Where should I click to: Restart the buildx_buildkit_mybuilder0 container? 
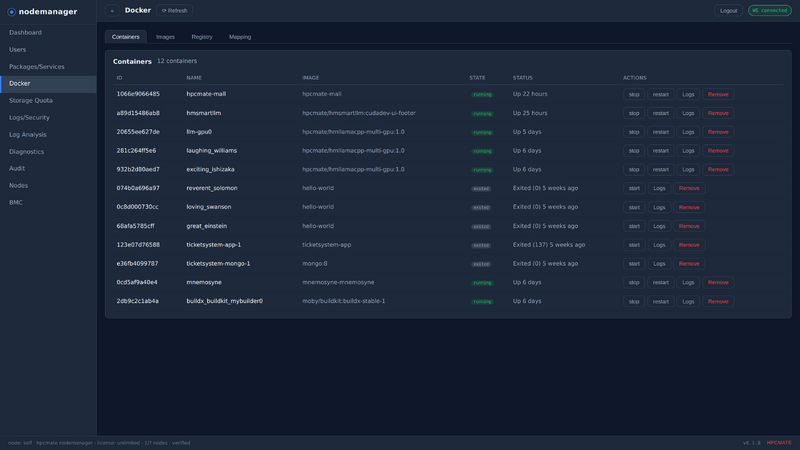click(661, 302)
